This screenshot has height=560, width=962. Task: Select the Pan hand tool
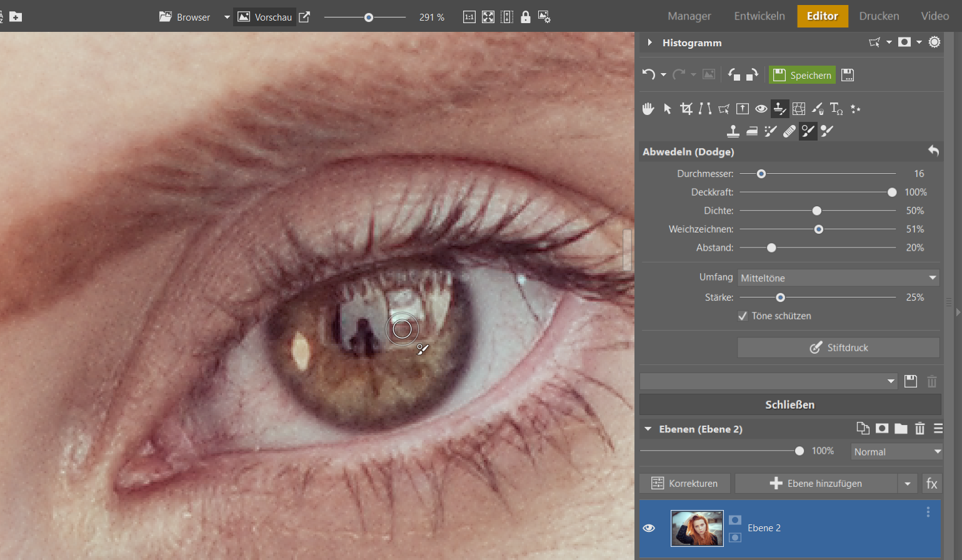pos(648,109)
